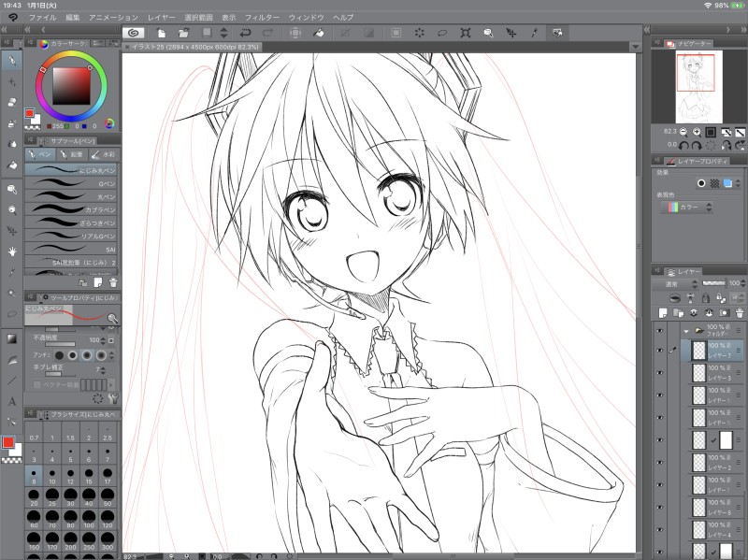Select the Gradient tool
This screenshot has width=748, height=560.
coord(12,338)
